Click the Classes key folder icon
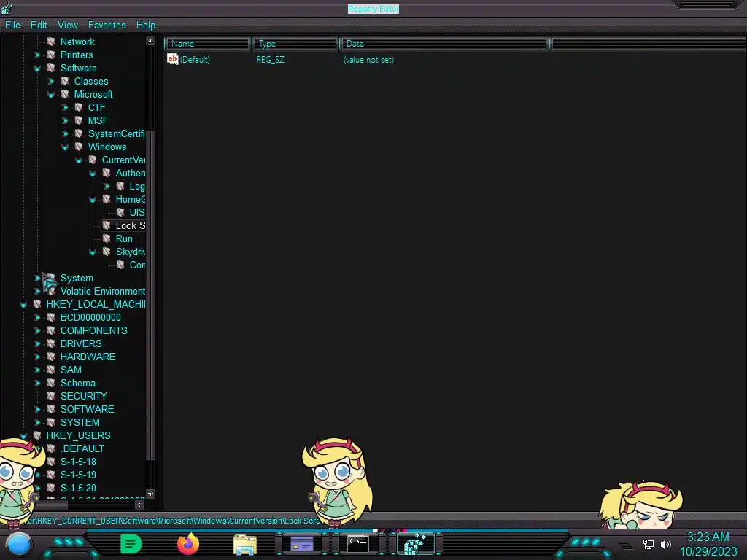 (65, 81)
